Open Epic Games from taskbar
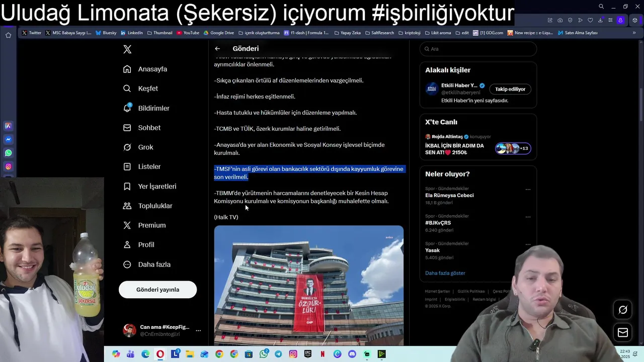Screen dimensions: 644x362 pyautogui.click(x=308, y=354)
